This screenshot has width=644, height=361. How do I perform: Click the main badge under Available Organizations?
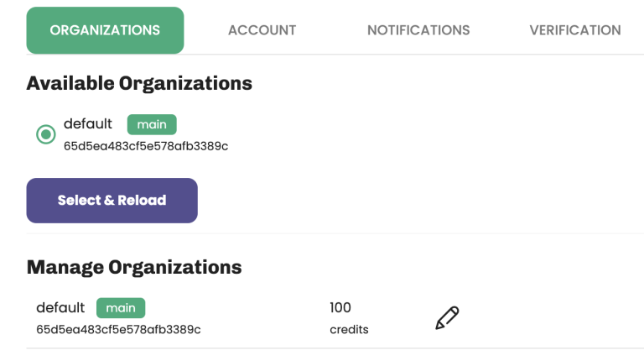click(x=152, y=124)
